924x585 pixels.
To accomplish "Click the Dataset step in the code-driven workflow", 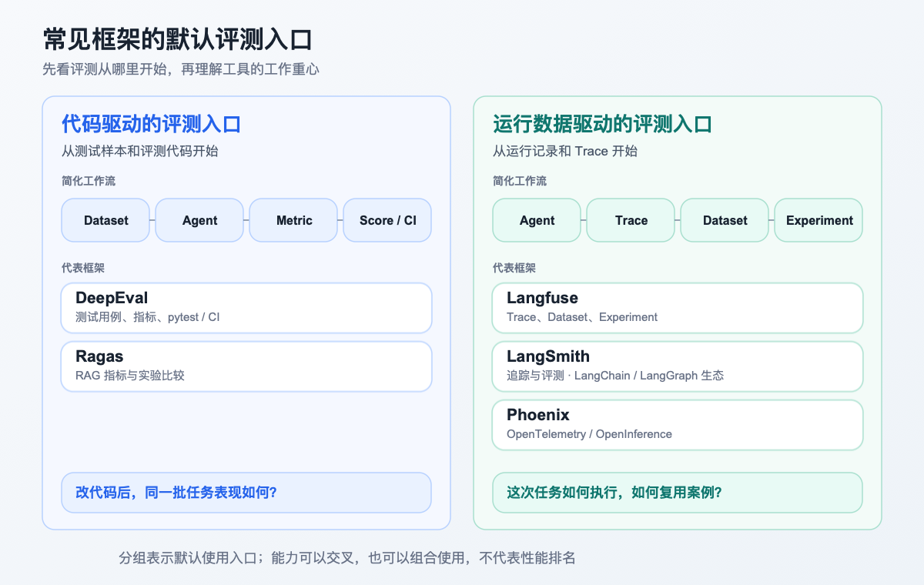I will pyautogui.click(x=105, y=220).
